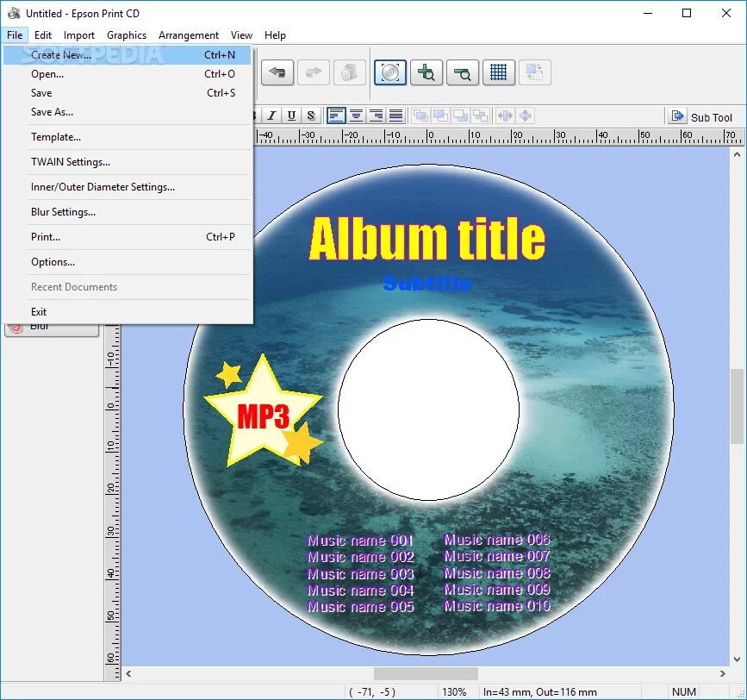Select the blue Subtitle text object
This screenshot has width=747, height=700.
[427, 283]
